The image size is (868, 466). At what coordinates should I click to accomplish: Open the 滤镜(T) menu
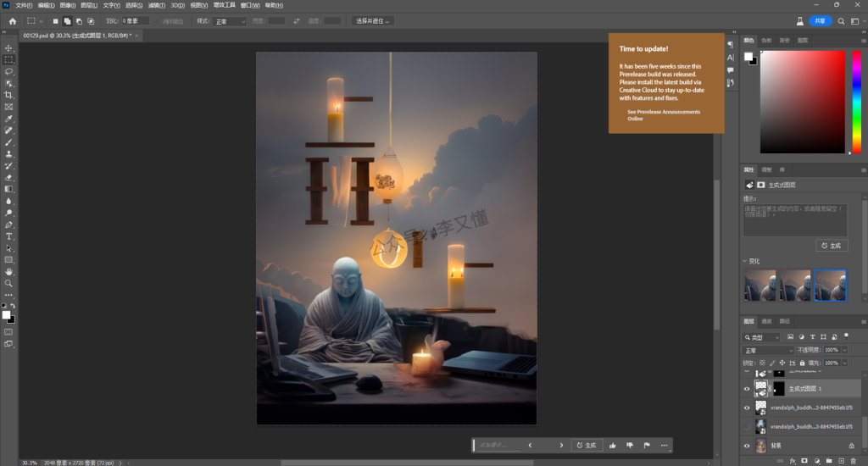[156, 5]
